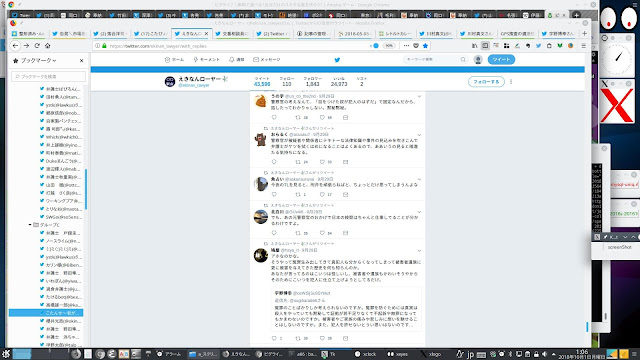
Task: Go back with the Firefox back arrow
Action: tap(16, 46)
